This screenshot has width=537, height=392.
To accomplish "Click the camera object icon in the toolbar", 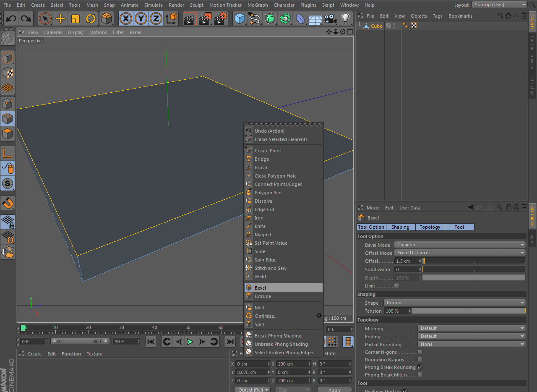I will (331, 18).
